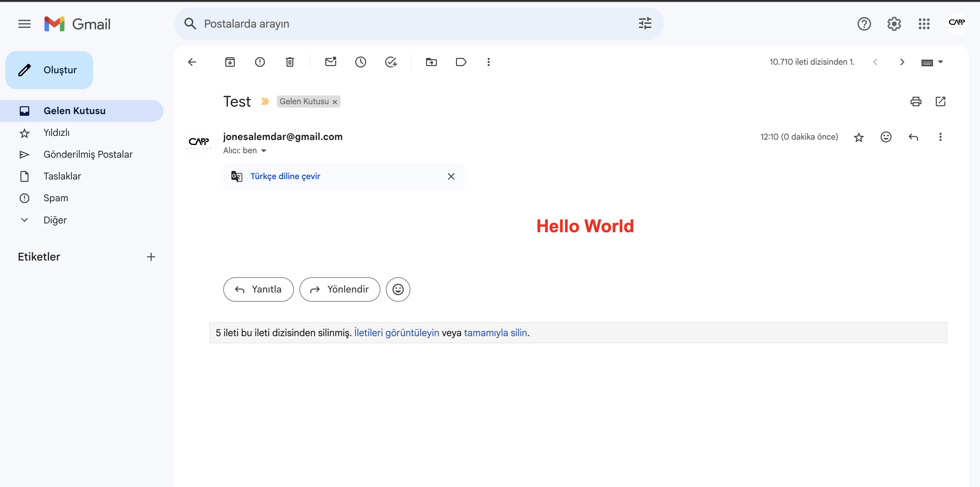Add the email to Tasks
Image resolution: width=980 pixels, height=487 pixels.
pyautogui.click(x=391, y=62)
